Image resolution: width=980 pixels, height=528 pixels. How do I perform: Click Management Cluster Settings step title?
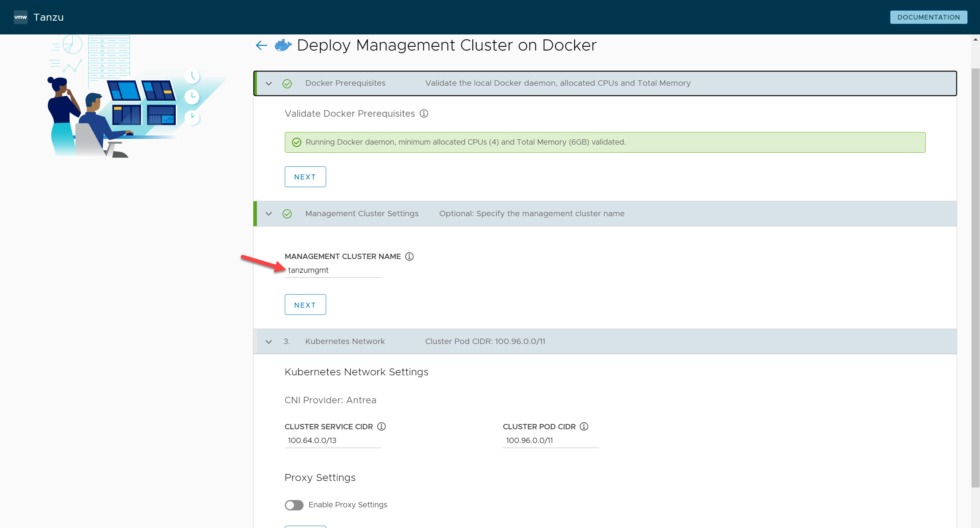pos(362,213)
